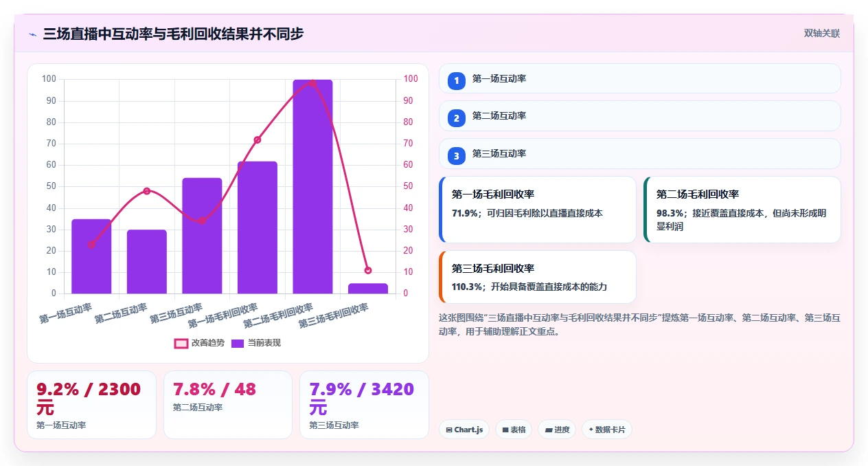Image resolution: width=868 pixels, height=466 pixels.
Task: Click the icon in the Chart.js tag
Action: click(x=449, y=430)
